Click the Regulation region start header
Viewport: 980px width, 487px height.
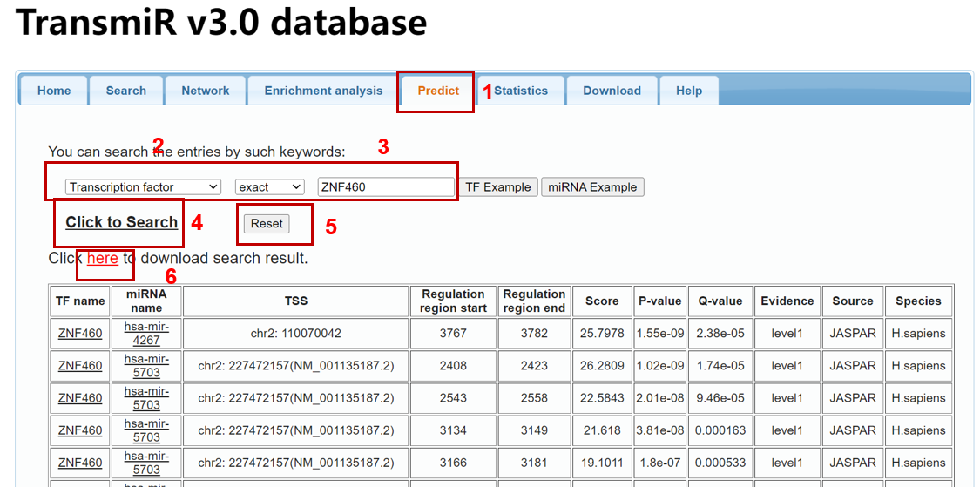click(x=453, y=301)
